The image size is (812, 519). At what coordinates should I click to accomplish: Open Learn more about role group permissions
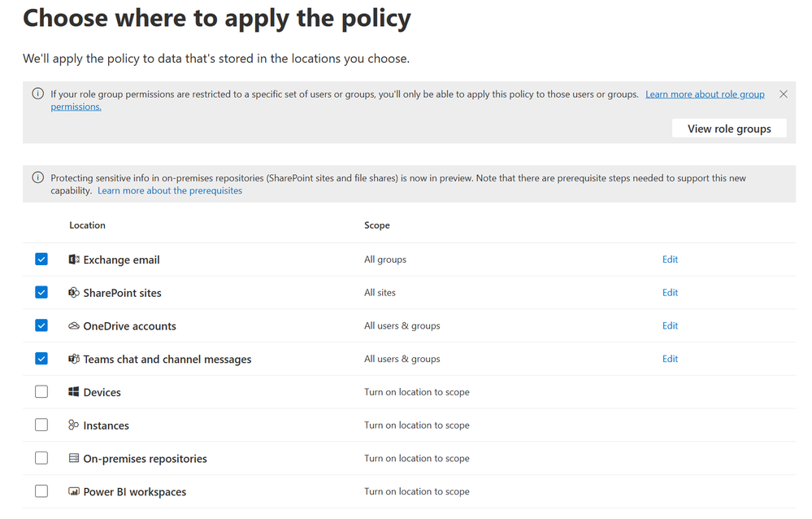pos(704,94)
